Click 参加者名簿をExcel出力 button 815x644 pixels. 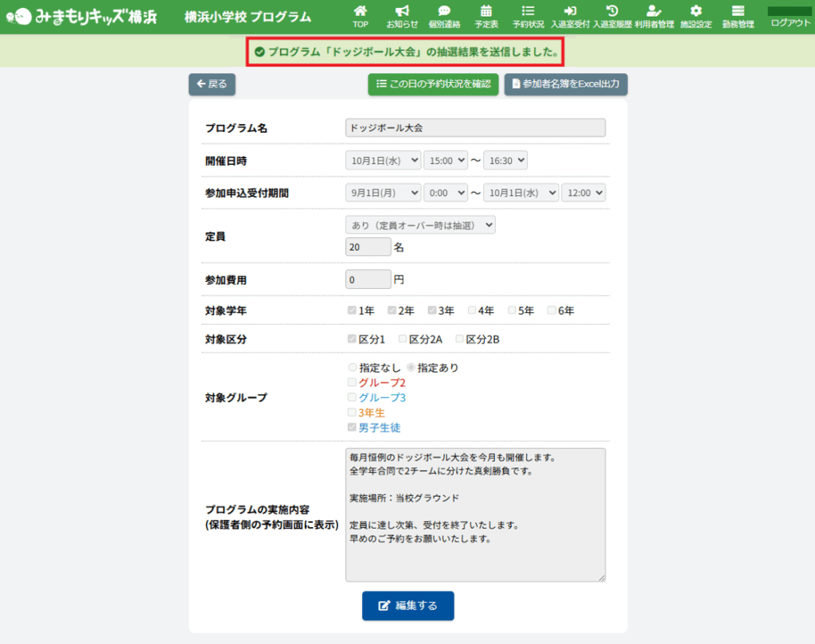tap(565, 84)
